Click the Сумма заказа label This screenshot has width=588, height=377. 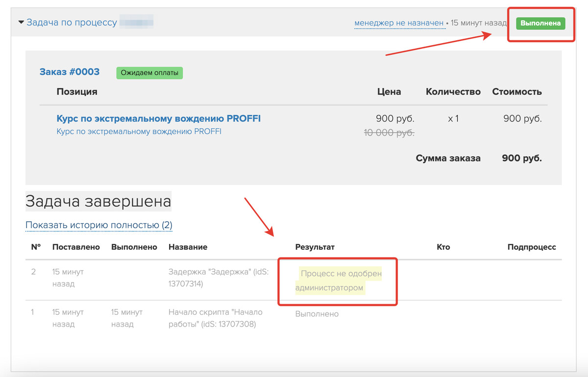(448, 158)
